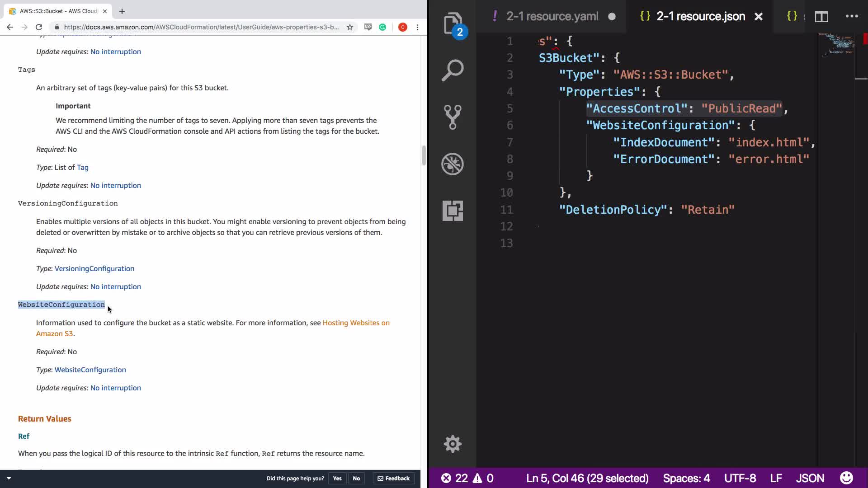Click the browser address bar
Viewport: 868px width, 488px height.
pyautogui.click(x=201, y=27)
